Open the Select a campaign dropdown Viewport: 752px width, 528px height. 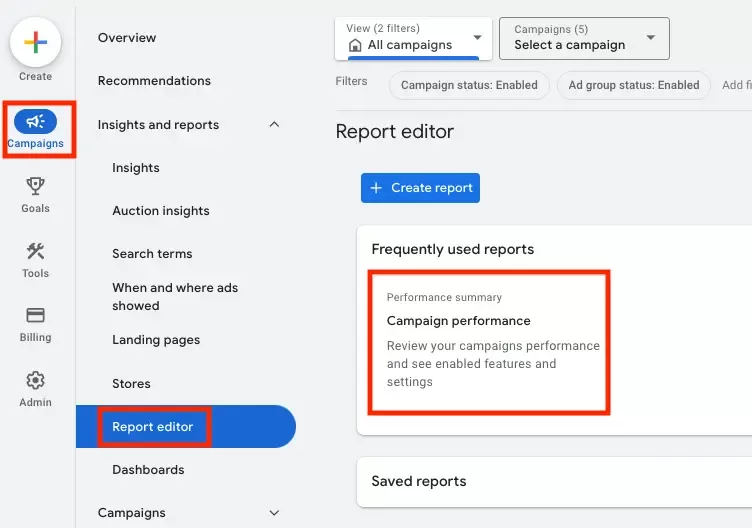click(x=584, y=38)
